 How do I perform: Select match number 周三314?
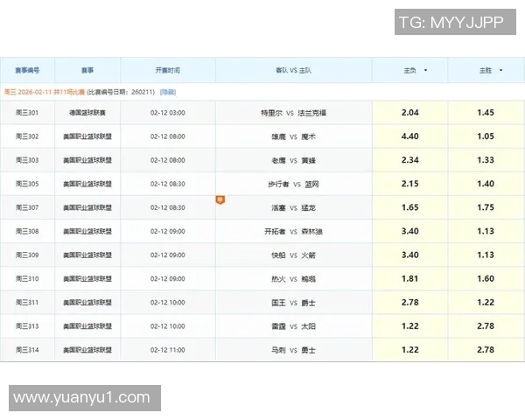tap(27, 350)
